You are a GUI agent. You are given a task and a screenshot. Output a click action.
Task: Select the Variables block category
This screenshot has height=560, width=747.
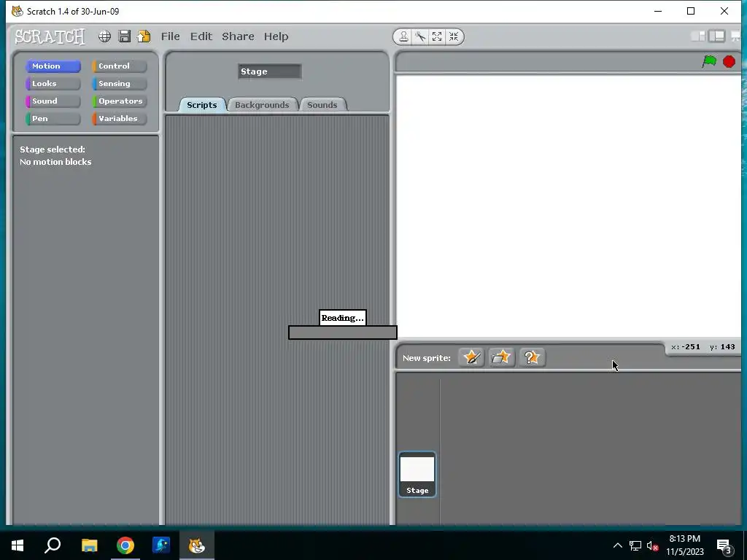pyautogui.click(x=120, y=119)
